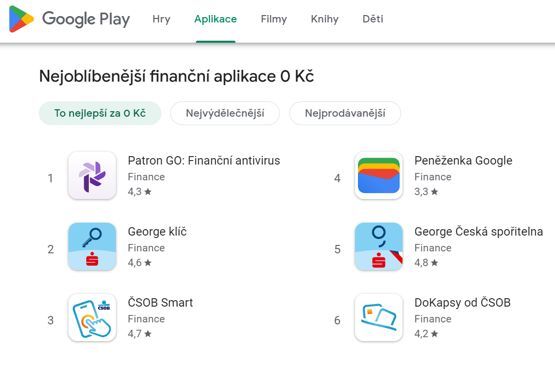Open the Patron GO app icon
Image resolution: width=555 pixels, height=370 pixels.
pyautogui.click(x=92, y=176)
